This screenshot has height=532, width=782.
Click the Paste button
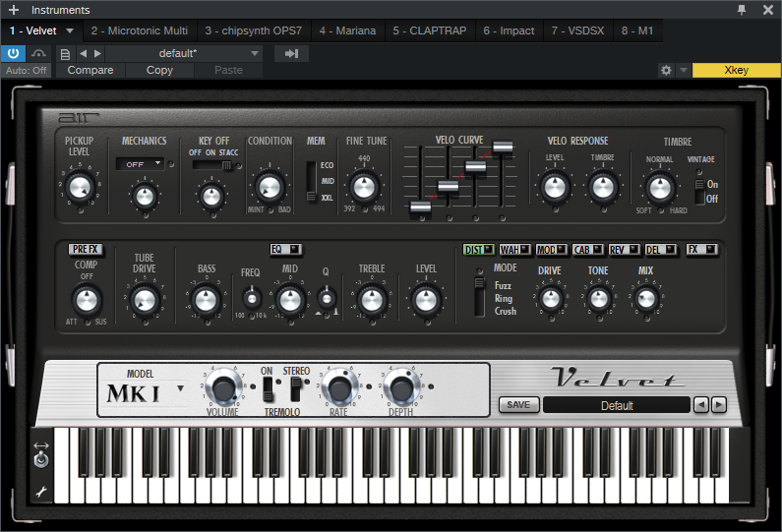pos(228,70)
